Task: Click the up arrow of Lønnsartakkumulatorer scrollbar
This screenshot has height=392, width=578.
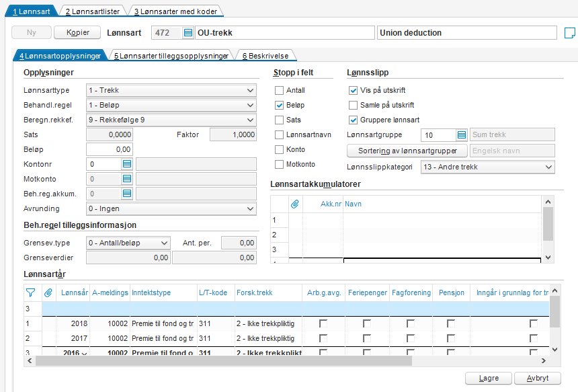Action: click(x=548, y=202)
